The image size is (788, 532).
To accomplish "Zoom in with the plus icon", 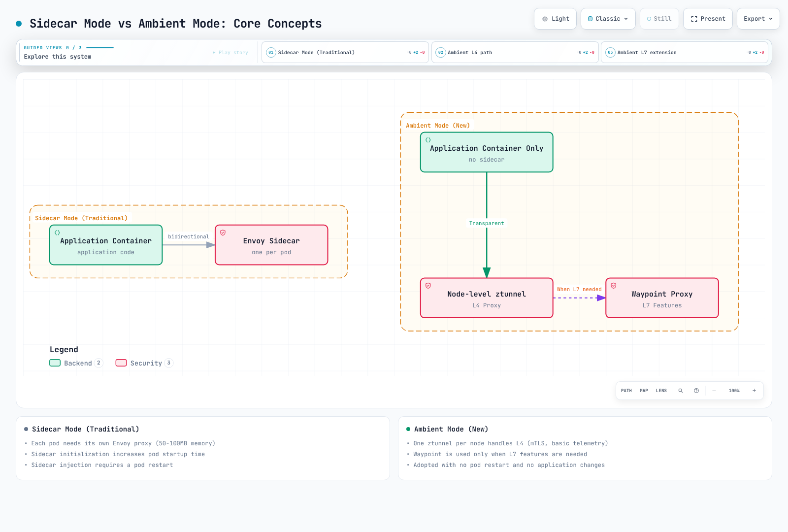I will coord(754,391).
